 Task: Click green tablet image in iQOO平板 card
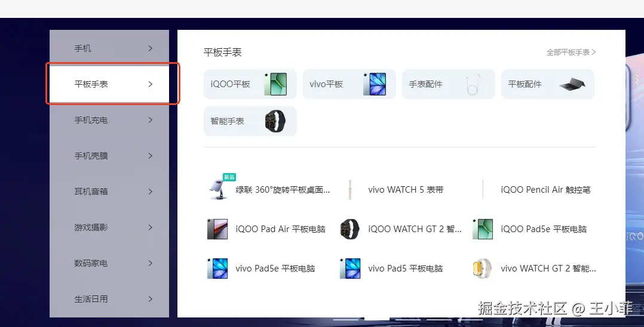click(x=275, y=84)
